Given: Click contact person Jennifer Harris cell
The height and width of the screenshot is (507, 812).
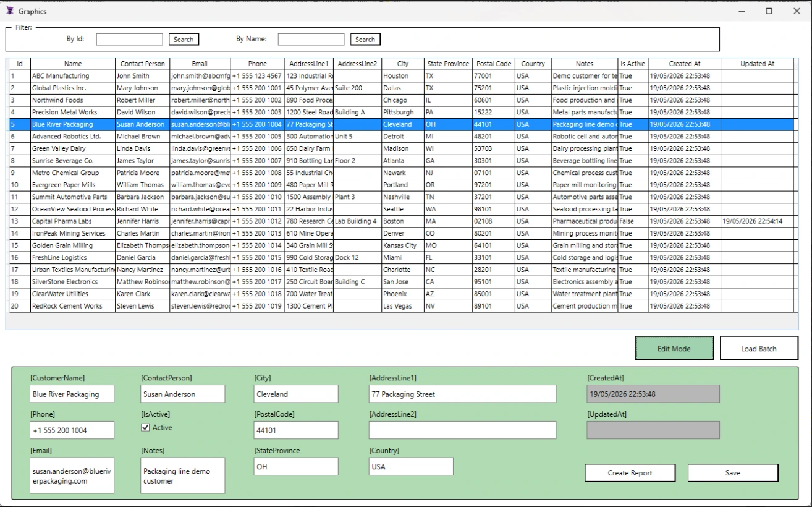Looking at the screenshot, I should [143, 221].
